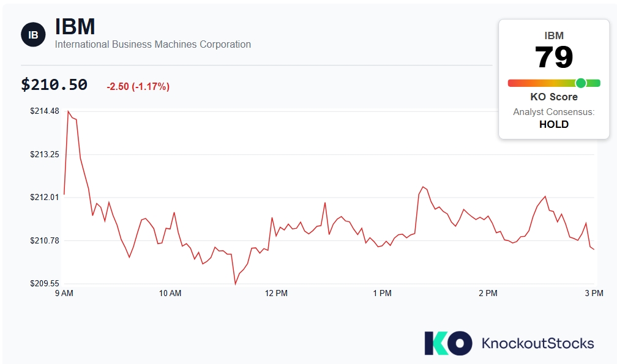Click the round IB ticker logo icon
Image resolution: width=617 pixels, height=364 pixels.
pyautogui.click(x=33, y=35)
